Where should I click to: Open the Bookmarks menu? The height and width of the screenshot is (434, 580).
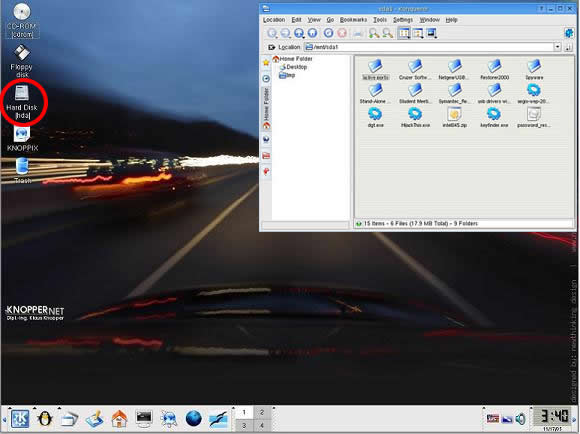click(353, 20)
